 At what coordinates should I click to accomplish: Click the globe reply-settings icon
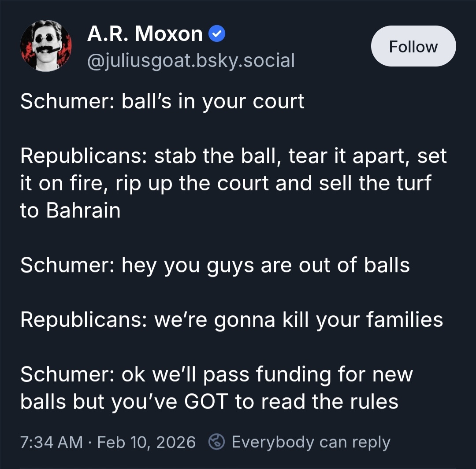pos(218,442)
